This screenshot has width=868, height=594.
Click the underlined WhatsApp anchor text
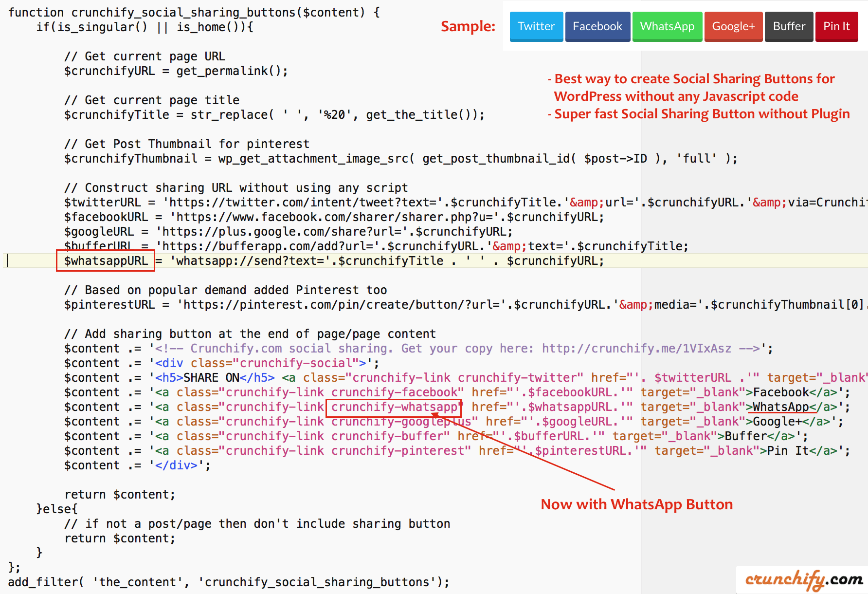pos(780,407)
